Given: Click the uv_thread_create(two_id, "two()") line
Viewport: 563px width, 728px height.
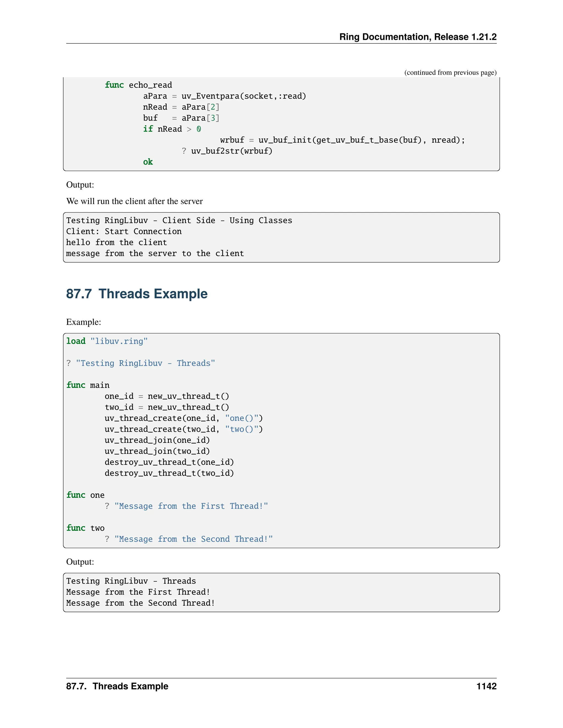Looking at the screenshot, I should click(183, 429).
